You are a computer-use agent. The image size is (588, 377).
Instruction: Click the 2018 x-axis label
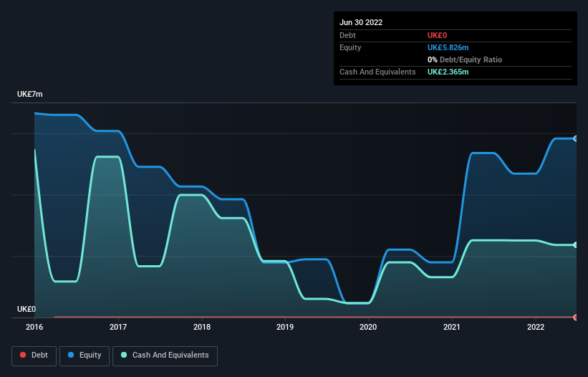tap(202, 327)
